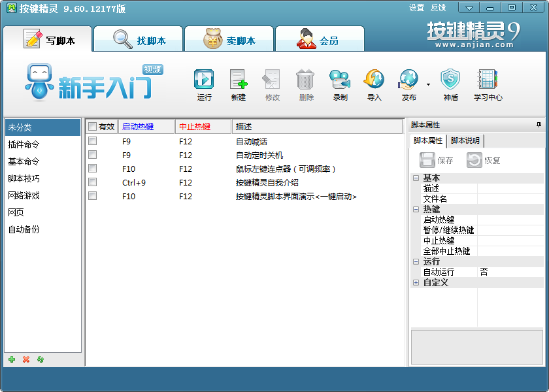Collapse the 热键 section in script properties
The width and height of the screenshot is (549, 392).
(x=414, y=210)
